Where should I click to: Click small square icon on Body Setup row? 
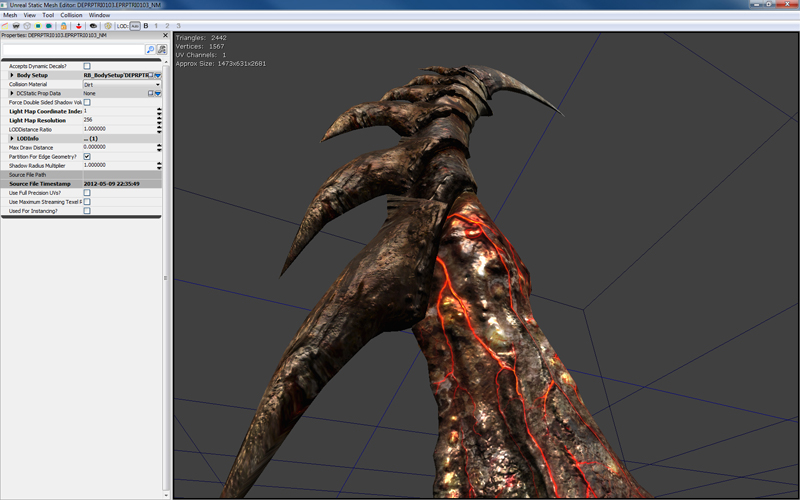tap(151, 75)
